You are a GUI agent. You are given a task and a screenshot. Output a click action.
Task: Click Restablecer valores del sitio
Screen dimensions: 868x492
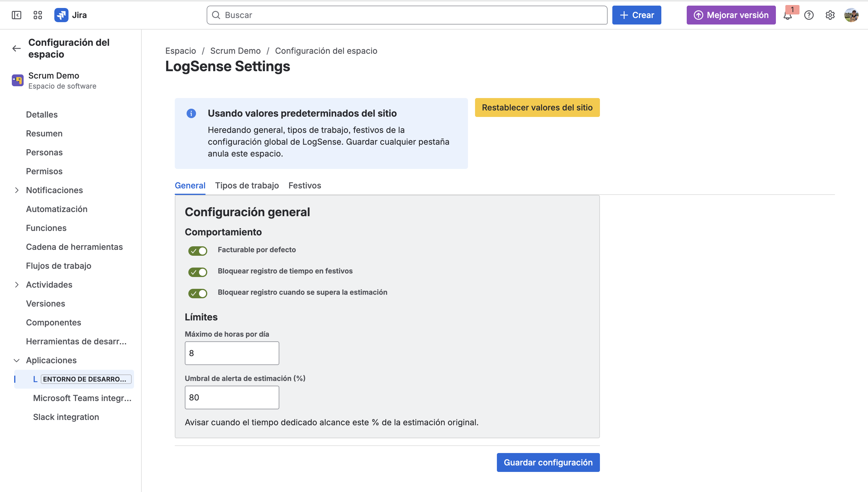(537, 107)
